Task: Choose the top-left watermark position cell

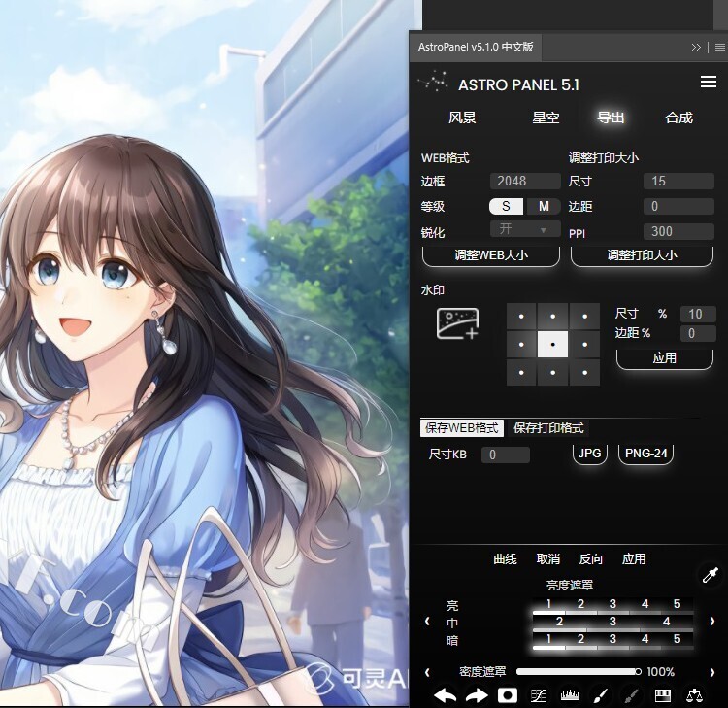Action: (x=521, y=316)
